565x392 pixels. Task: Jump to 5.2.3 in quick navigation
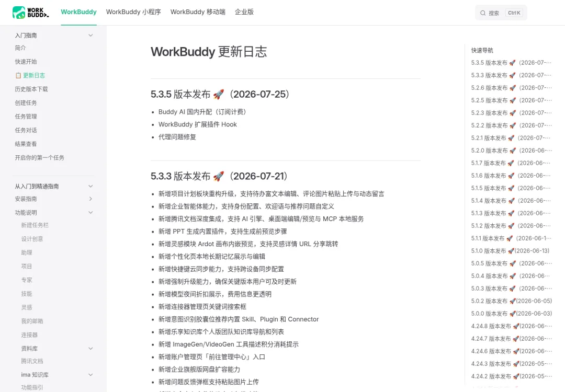click(511, 113)
